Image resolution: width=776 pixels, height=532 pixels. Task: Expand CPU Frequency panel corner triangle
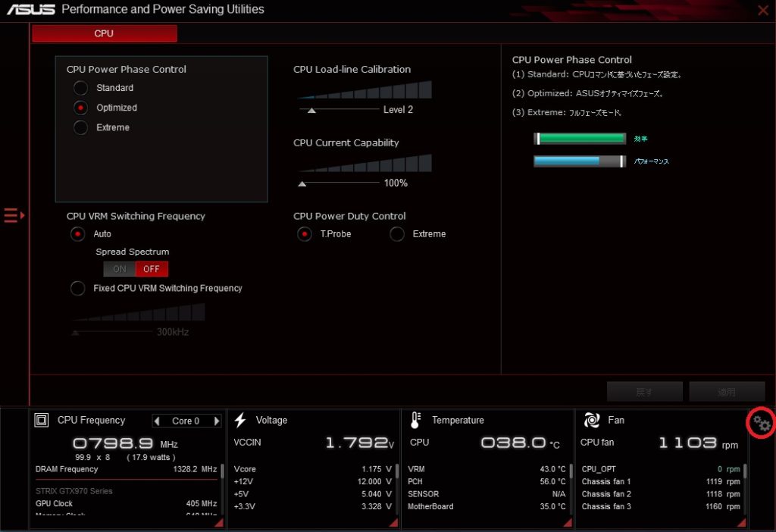(219, 523)
